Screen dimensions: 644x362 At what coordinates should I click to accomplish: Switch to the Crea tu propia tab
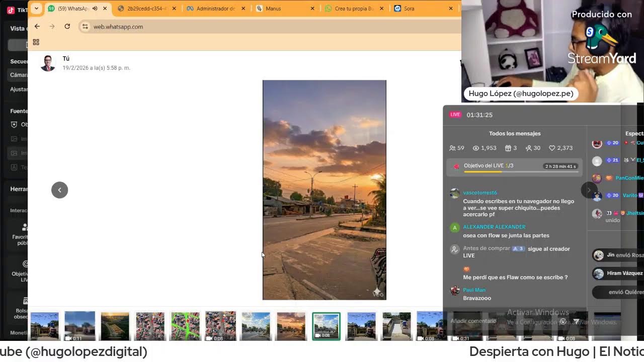[355, 9]
